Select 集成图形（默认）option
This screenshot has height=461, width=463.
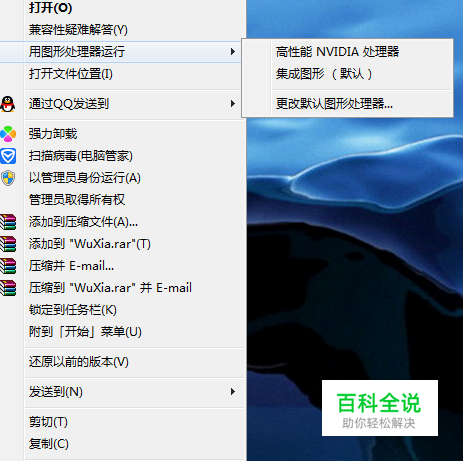347,74
